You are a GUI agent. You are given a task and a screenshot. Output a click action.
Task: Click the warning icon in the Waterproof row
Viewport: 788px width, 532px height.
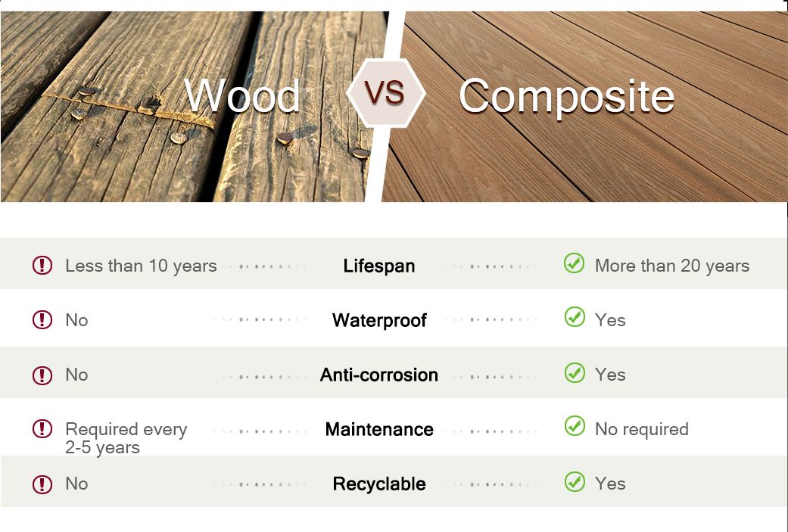point(42,320)
